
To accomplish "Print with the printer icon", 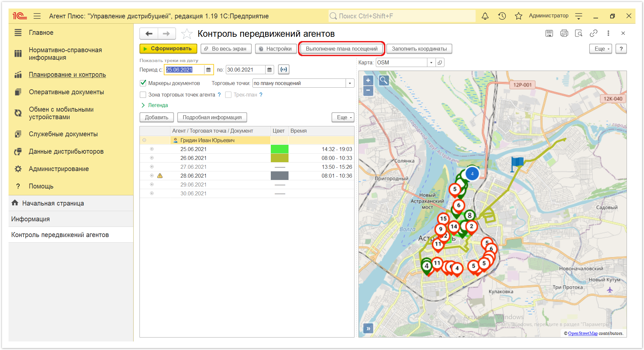I will pyautogui.click(x=564, y=33).
